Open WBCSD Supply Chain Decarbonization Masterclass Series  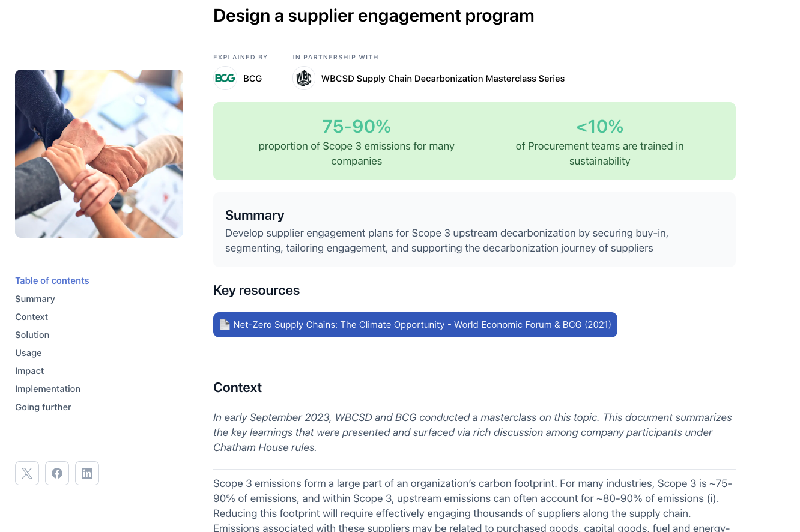(443, 79)
